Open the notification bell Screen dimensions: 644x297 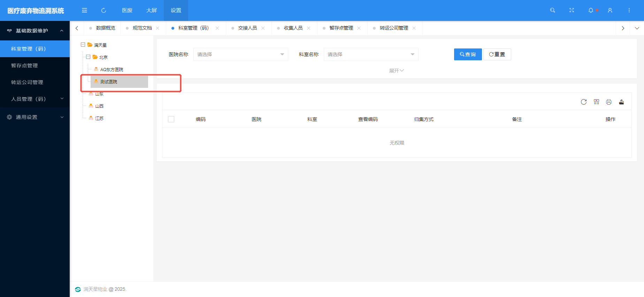point(591,10)
